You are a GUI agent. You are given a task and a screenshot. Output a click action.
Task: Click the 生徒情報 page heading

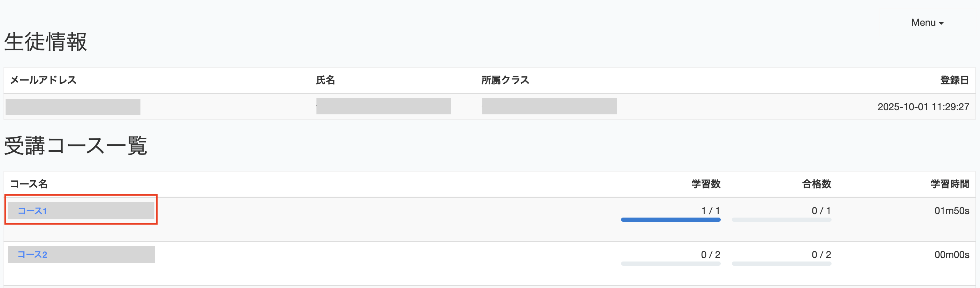pos(46,41)
